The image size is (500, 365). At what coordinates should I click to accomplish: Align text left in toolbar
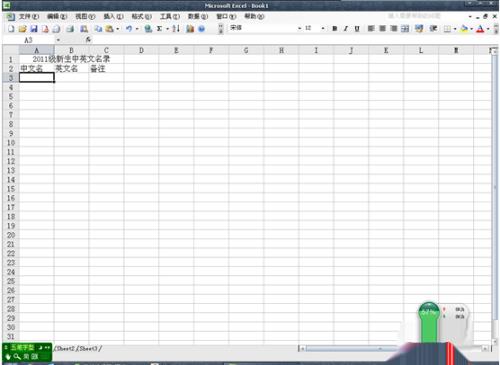pos(371,29)
